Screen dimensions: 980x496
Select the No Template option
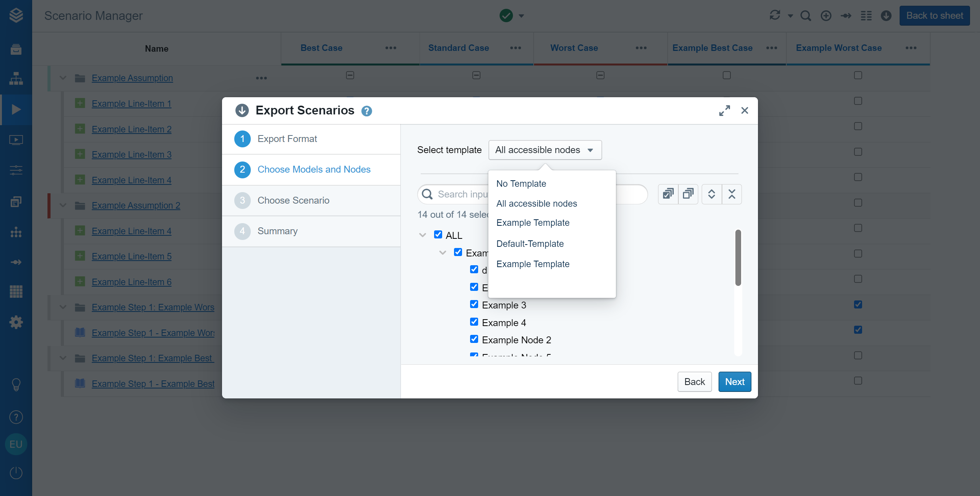point(521,184)
